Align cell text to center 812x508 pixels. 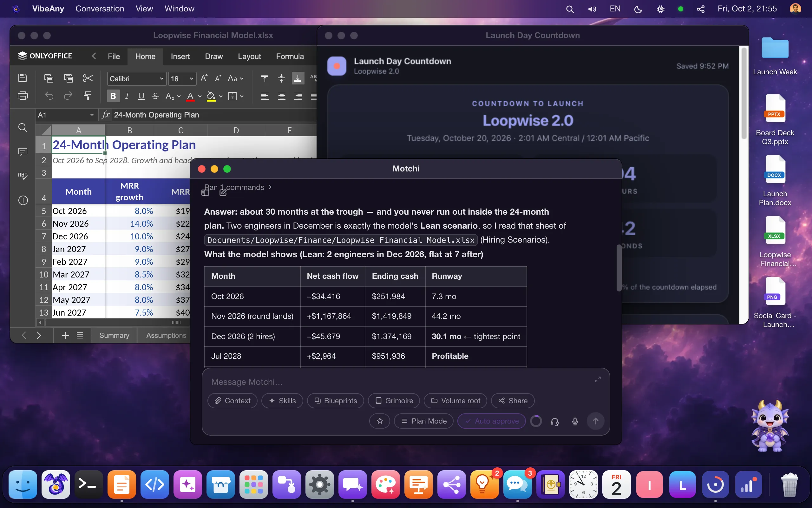281,97
